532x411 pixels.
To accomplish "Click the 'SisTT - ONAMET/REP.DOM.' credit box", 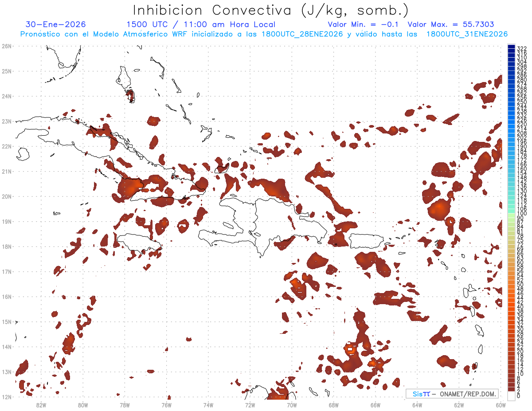I will (452, 394).
